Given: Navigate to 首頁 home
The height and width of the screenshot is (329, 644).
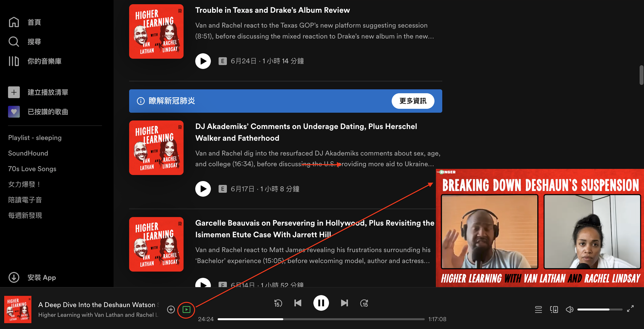Looking at the screenshot, I should (34, 22).
